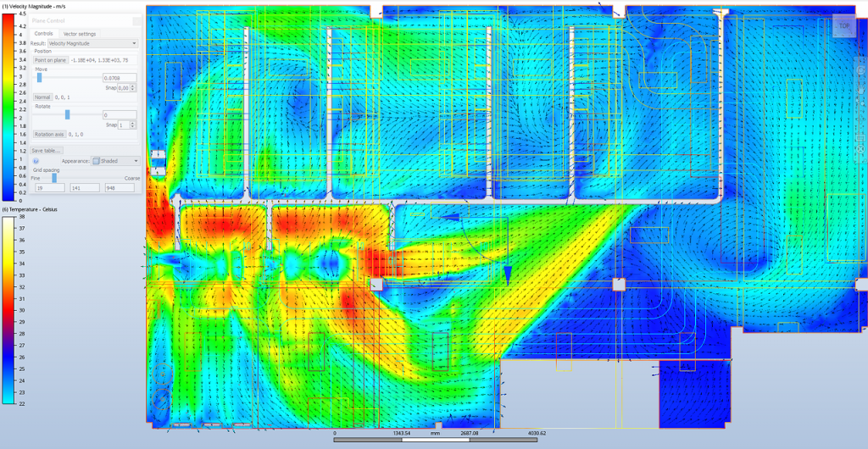The width and height of the screenshot is (868, 449).
Task: Click the Move slider handle
Action: [39, 78]
